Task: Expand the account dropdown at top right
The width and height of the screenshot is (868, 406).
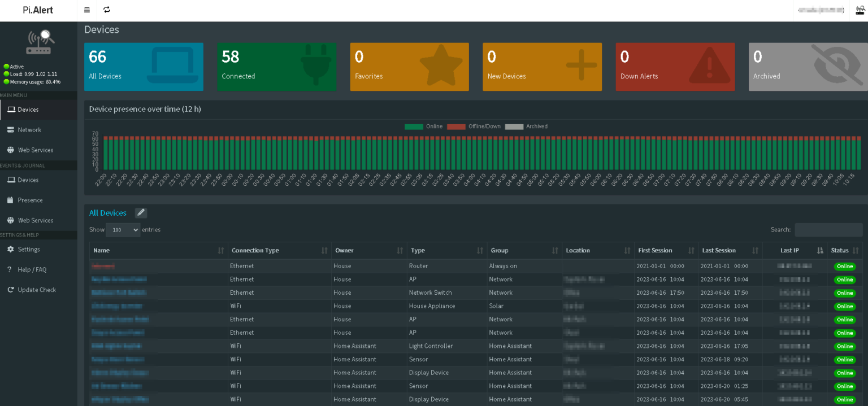Action: (x=821, y=10)
